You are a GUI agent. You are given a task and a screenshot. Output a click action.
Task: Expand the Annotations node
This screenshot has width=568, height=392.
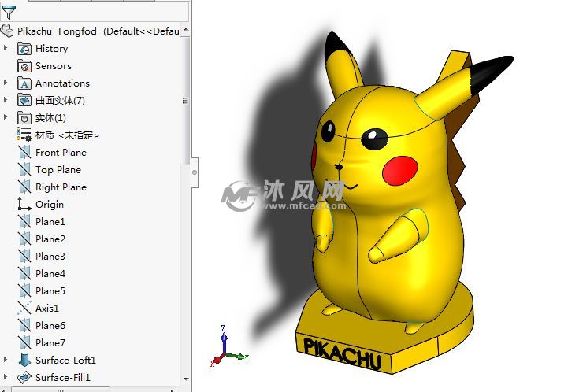coord(6,83)
